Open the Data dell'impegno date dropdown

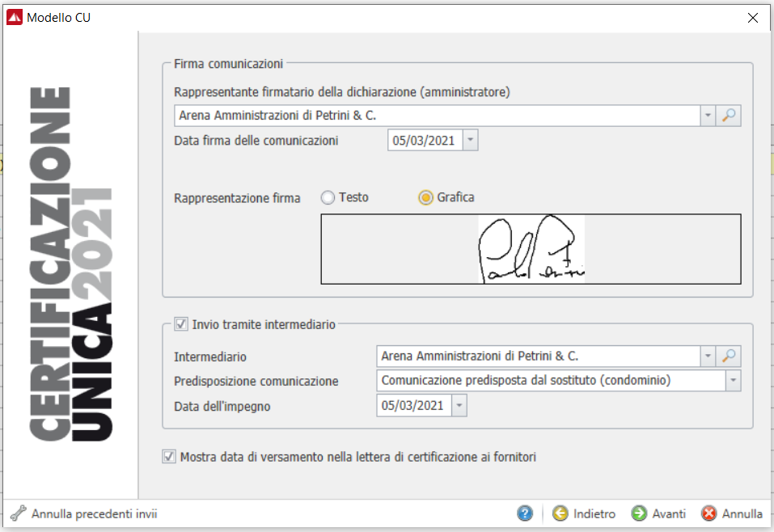tap(459, 406)
